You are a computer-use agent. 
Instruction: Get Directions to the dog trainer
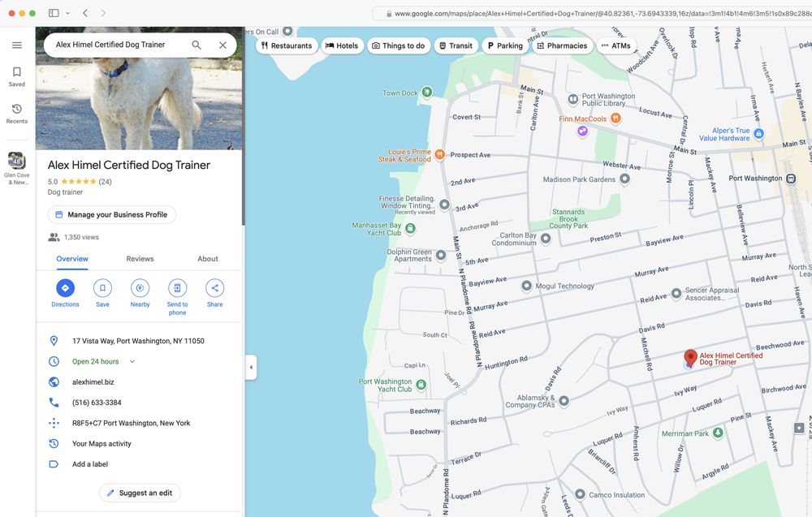(x=65, y=288)
